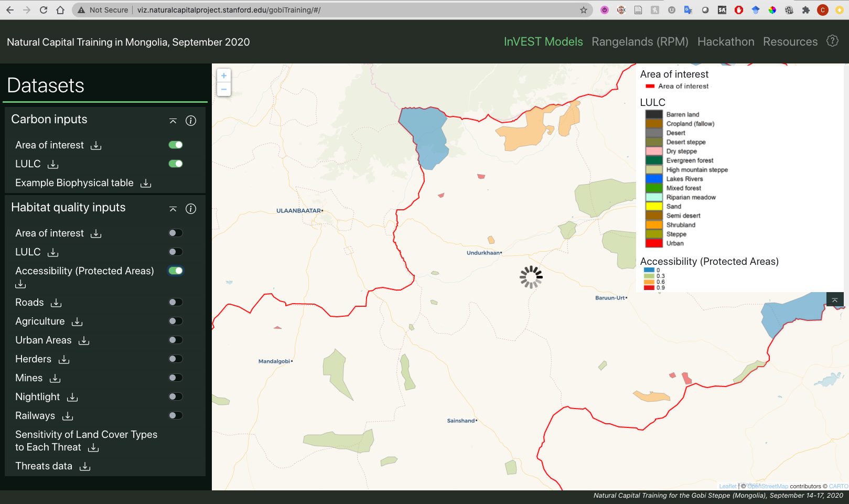This screenshot has width=849, height=504.
Task: Zoom out on the map
Action: 224,89
